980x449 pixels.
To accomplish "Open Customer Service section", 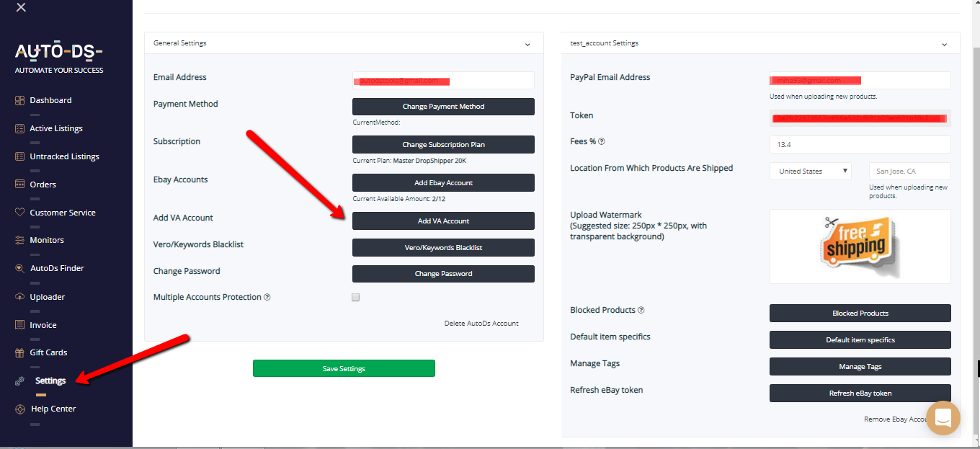I will point(63,213).
